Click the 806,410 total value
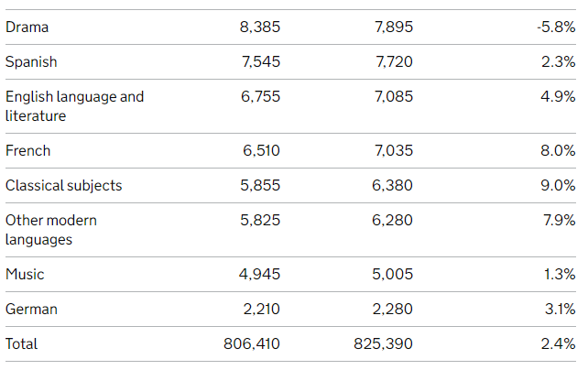Image resolution: width=588 pixels, height=370 pixels. [252, 344]
